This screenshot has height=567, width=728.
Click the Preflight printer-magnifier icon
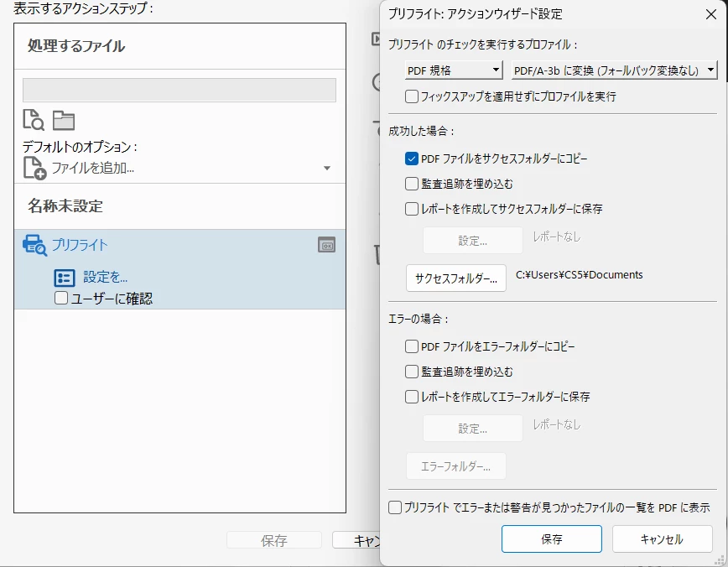pyautogui.click(x=35, y=245)
